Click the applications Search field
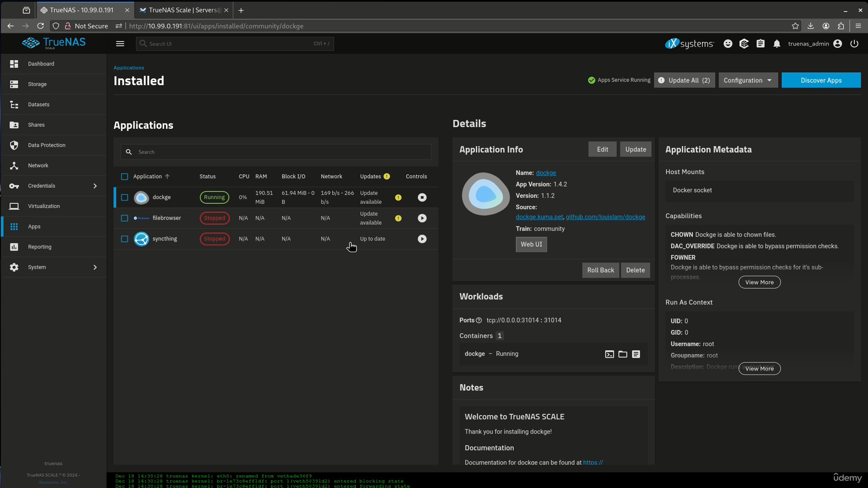Screen dimensions: 868x488 click(x=276, y=152)
